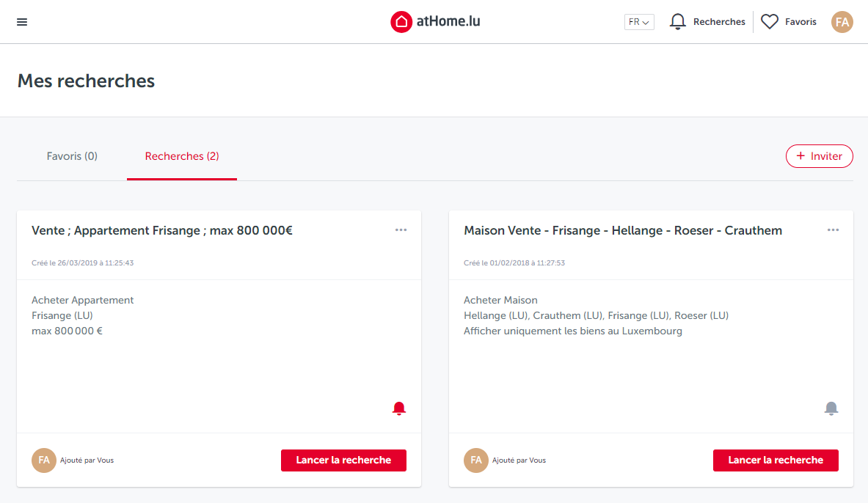Select the Recherches (2) tab
868x503 pixels.
point(182,157)
